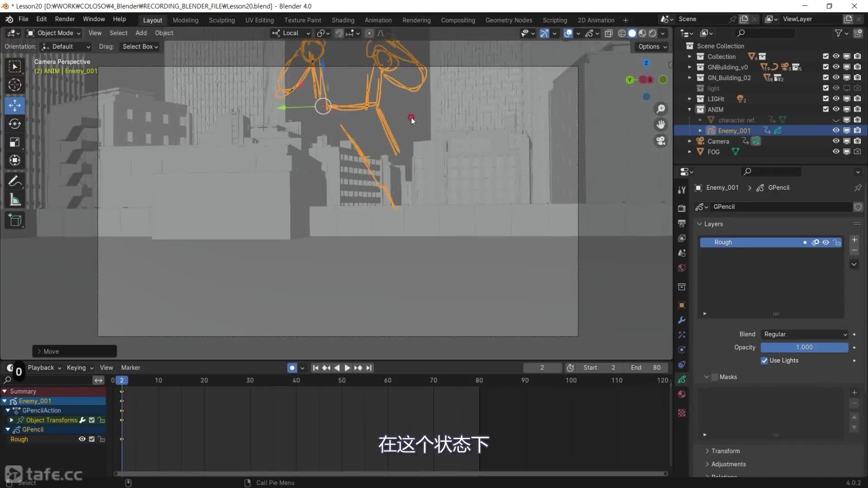Select the Measure tool
Viewport: 868px width, 488px height.
coord(14,200)
